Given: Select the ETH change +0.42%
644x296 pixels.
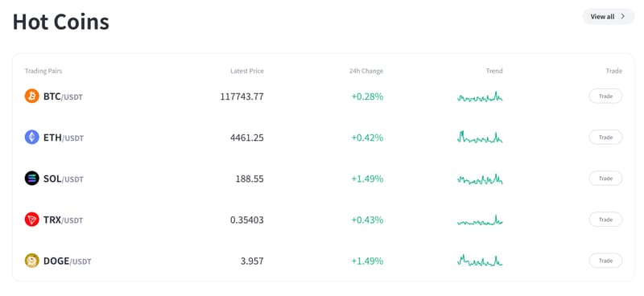Looking at the screenshot, I should (367, 138).
